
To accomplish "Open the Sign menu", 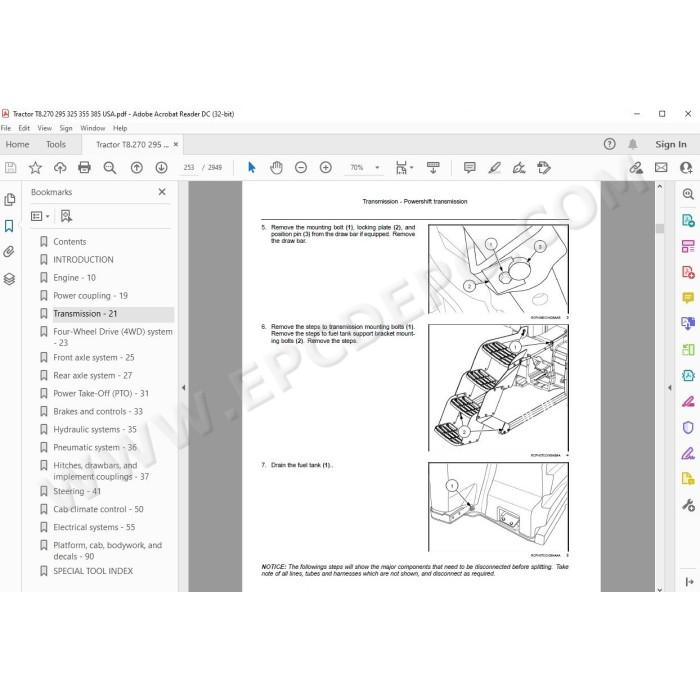I will pyautogui.click(x=66, y=128).
